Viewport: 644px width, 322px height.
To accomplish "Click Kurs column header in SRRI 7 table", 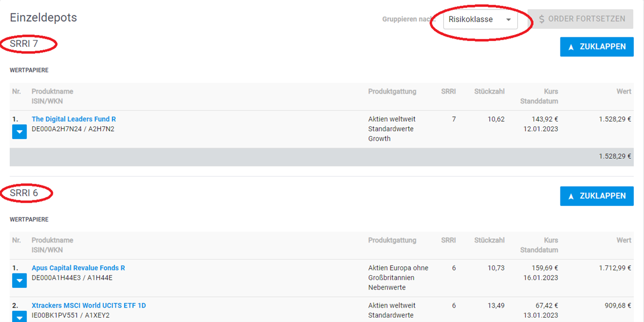I will point(550,92).
